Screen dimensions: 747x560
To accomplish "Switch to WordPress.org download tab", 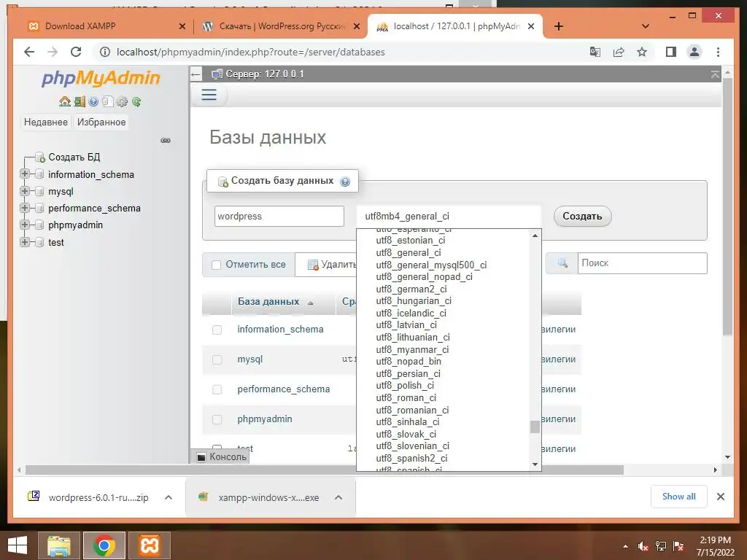I will 282,26.
